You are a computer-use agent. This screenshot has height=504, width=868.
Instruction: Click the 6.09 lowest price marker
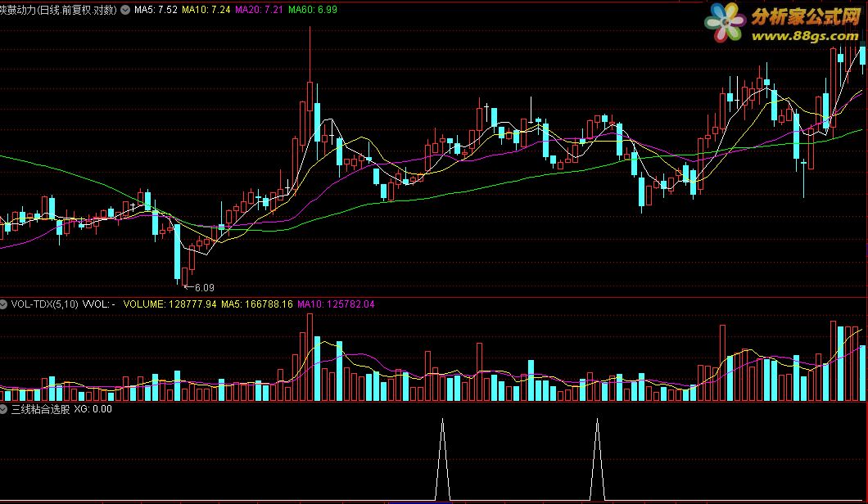[199, 288]
